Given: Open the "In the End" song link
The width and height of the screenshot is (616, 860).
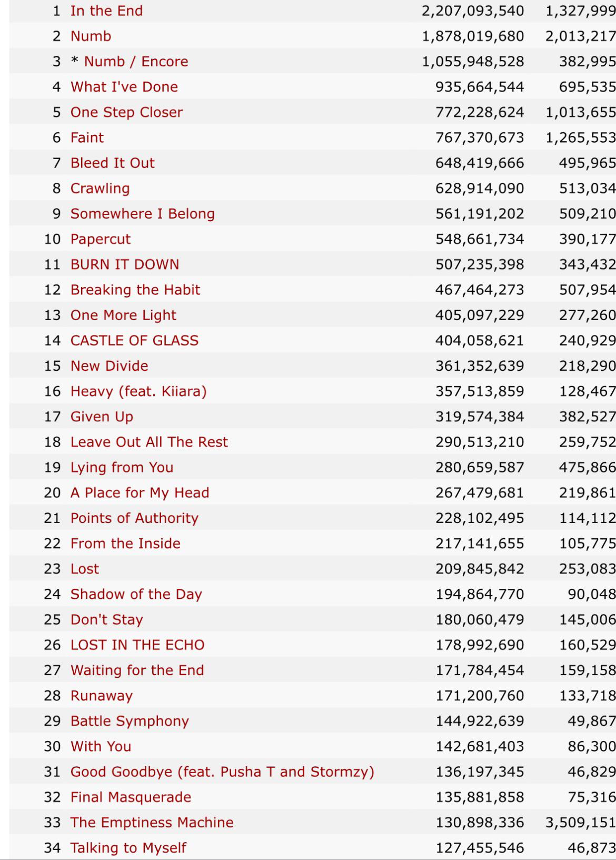Looking at the screenshot, I should pyautogui.click(x=106, y=11).
